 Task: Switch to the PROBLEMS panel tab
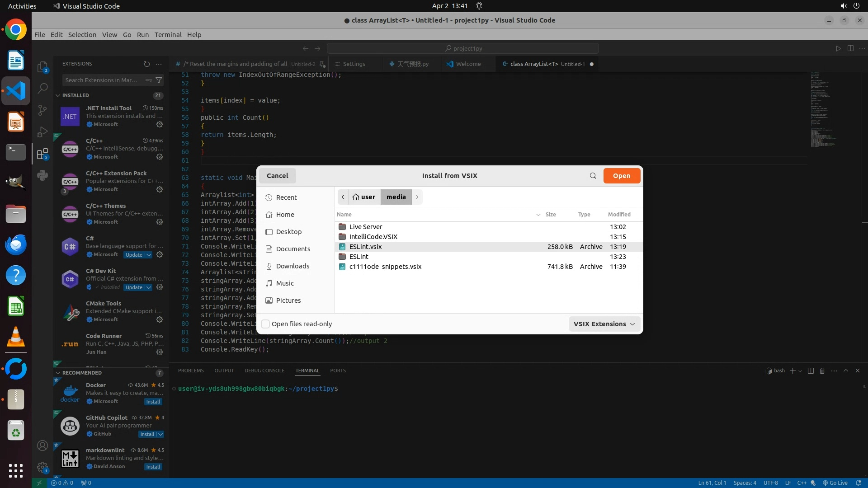[x=191, y=371]
